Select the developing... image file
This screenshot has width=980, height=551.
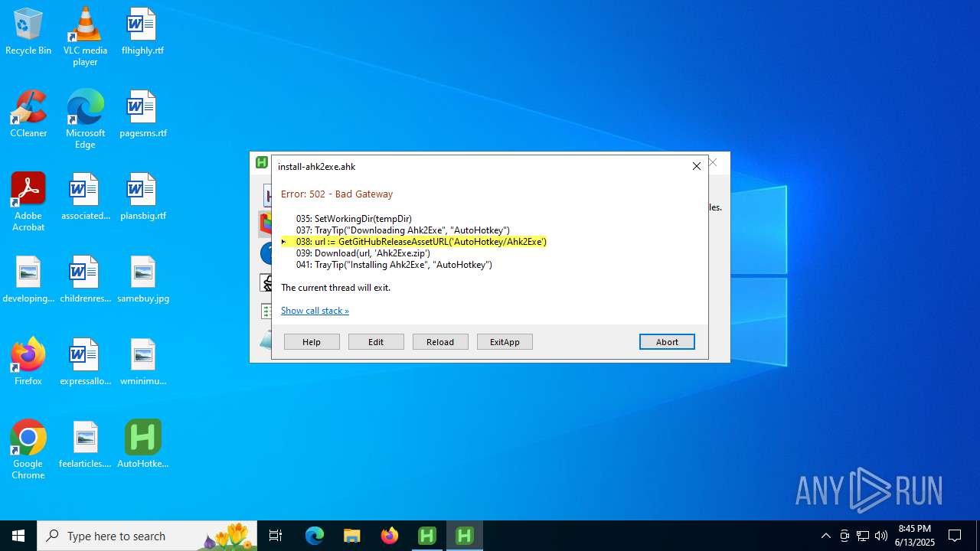pos(28,280)
